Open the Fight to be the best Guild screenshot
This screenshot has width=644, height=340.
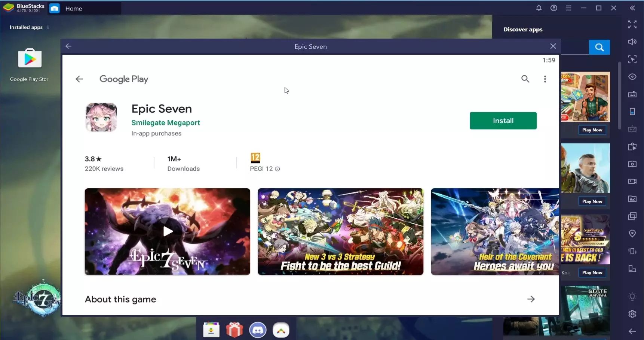(x=340, y=231)
